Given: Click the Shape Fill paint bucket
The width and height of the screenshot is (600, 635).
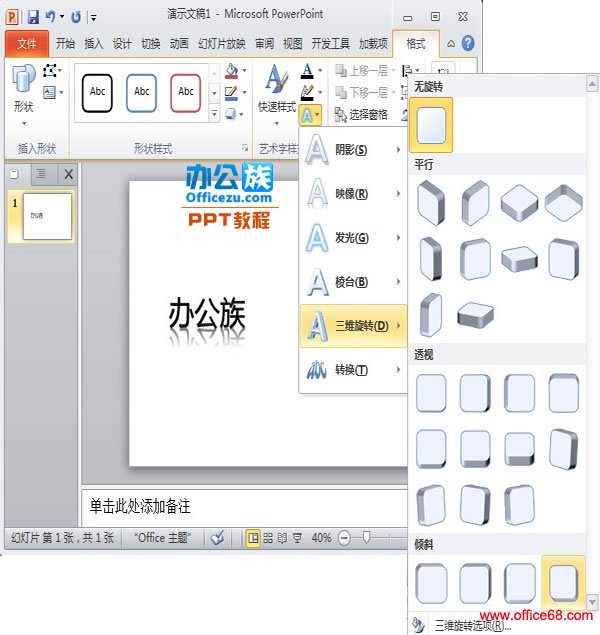Looking at the screenshot, I should tap(232, 71).
